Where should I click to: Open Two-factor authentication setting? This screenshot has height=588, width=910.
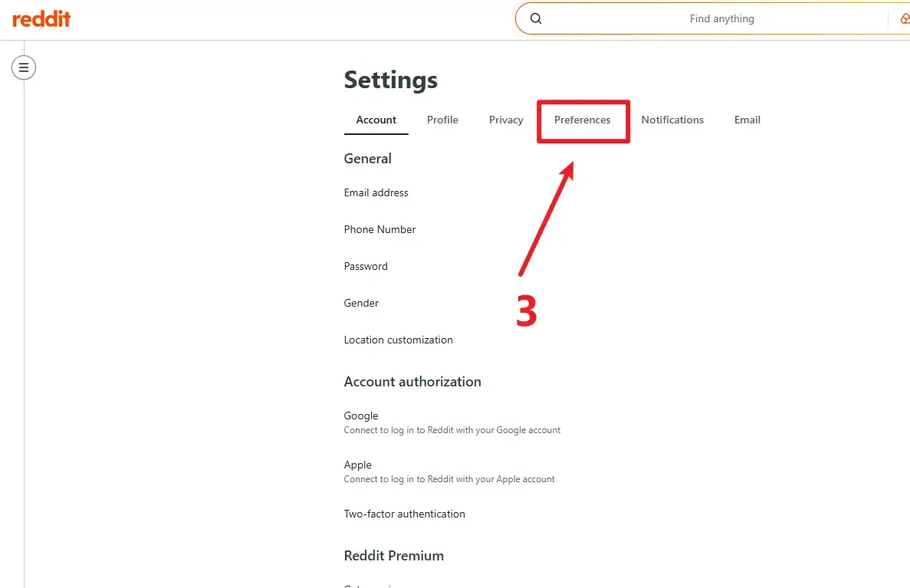(x=405, y=514)
